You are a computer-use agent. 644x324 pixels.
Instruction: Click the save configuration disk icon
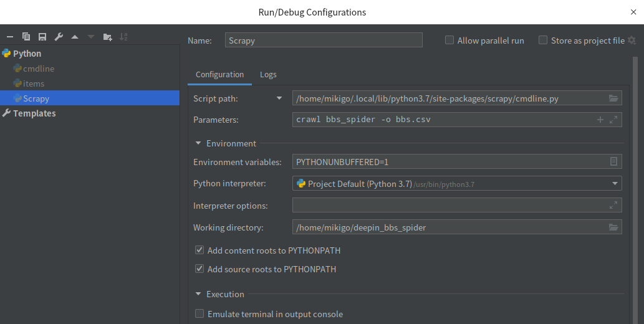pyautogui.click(x=42, y=37)
